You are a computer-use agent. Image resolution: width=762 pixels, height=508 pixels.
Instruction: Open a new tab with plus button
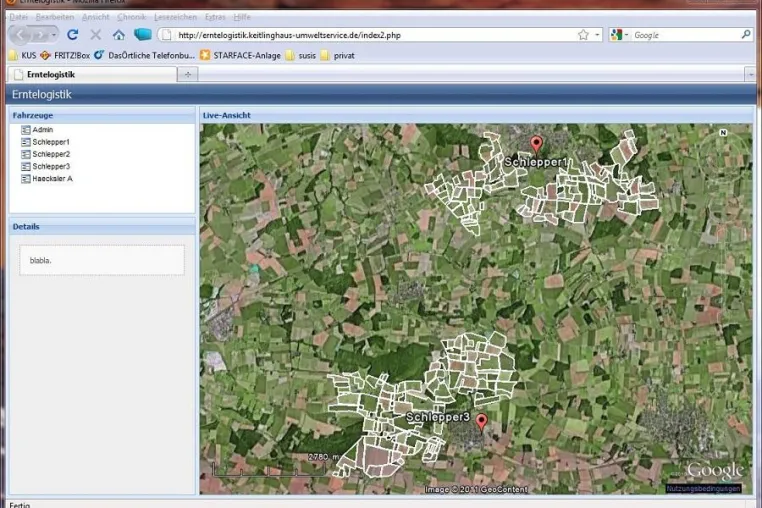click(x=188, y=74)
